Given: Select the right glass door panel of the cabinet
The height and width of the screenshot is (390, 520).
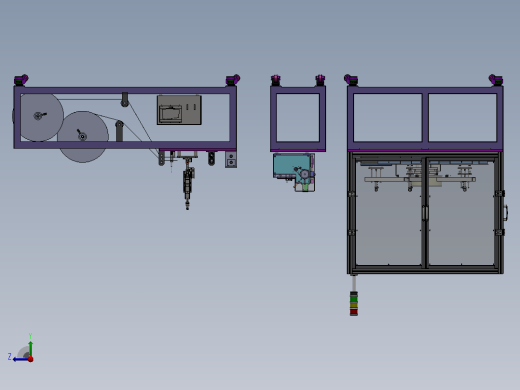Looking at the screenshot, I should coord(461,213).
